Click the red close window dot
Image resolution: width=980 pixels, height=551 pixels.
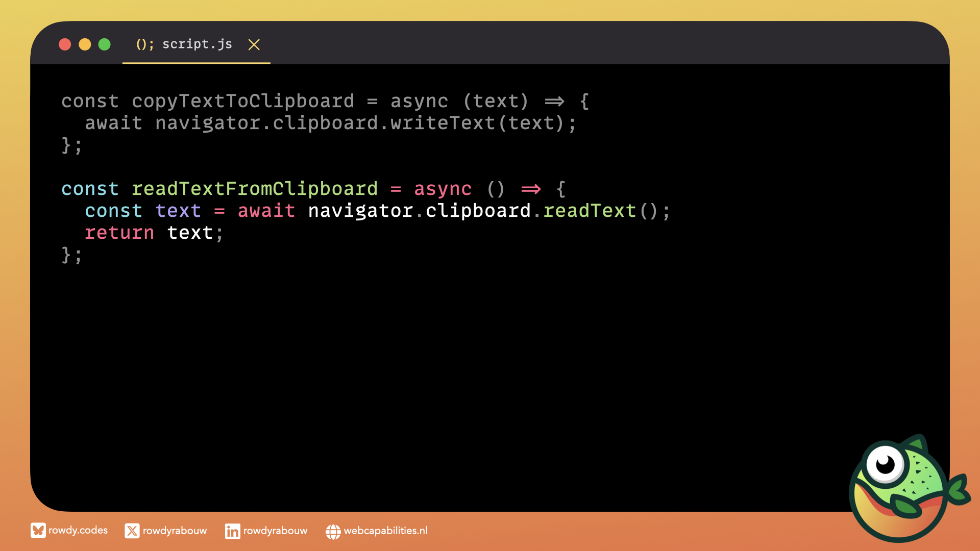coord(65,44)
